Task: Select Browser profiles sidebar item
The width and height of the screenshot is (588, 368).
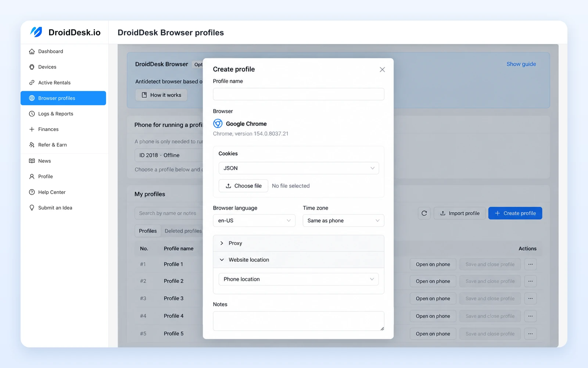Action: click(x=63, y=98)
